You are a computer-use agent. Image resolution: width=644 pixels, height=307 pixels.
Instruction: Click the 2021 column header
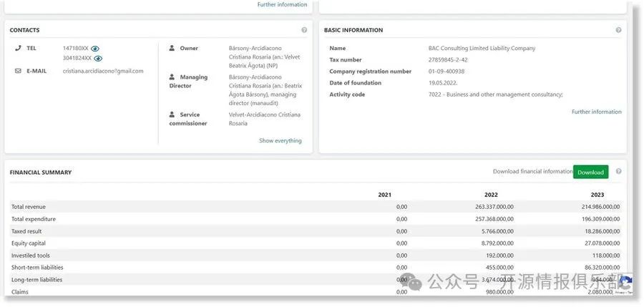tap(384, 195)
